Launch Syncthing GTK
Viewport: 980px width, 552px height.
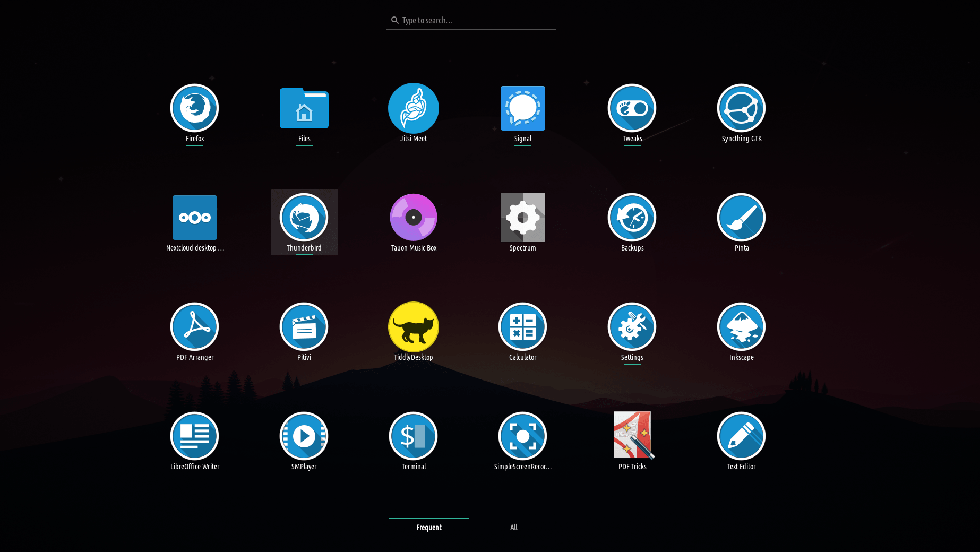coord(741,108)
